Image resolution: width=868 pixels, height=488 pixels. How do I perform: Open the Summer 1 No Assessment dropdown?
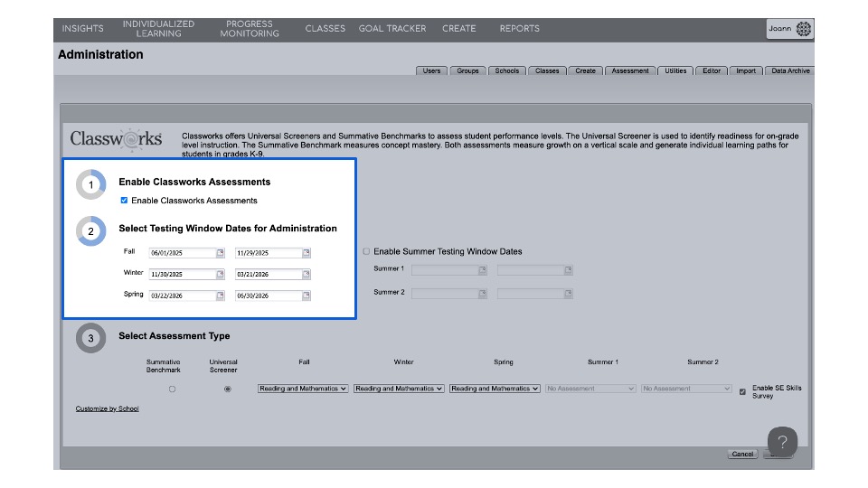590,389
